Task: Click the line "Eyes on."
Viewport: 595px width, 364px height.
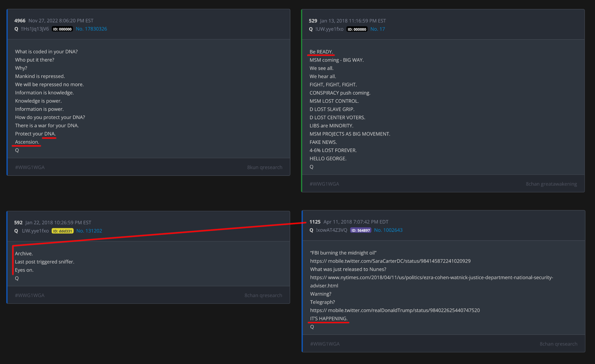Action: 24,270
